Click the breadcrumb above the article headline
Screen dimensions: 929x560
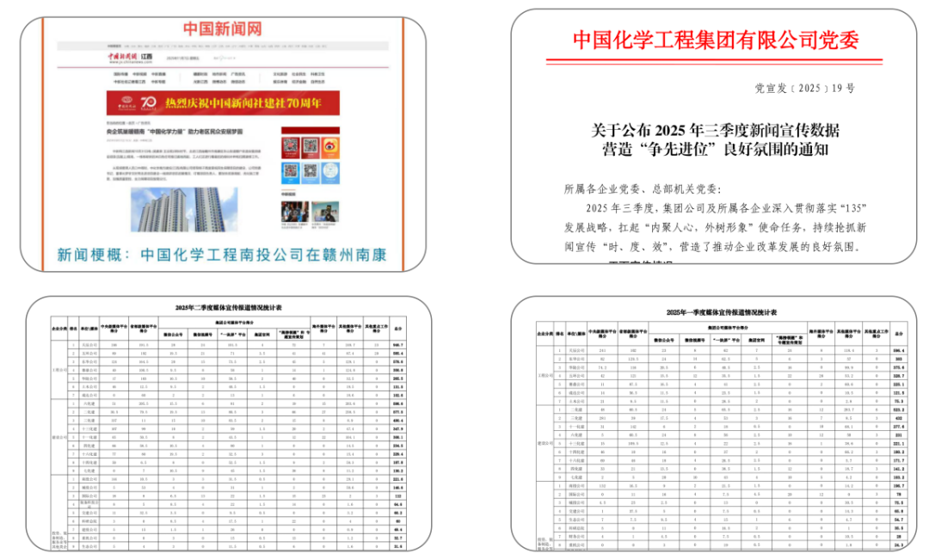pos(128,123)
